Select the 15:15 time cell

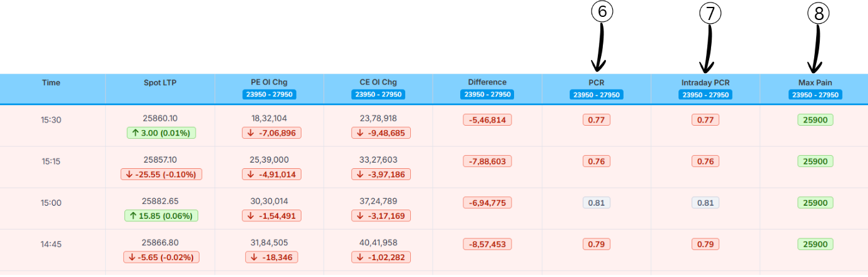coord(51,161)
